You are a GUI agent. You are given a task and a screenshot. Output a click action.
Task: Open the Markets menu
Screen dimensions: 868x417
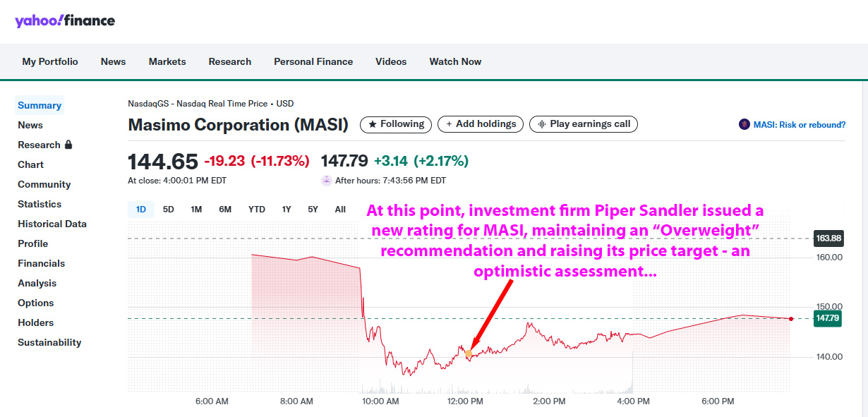[167, 61]
